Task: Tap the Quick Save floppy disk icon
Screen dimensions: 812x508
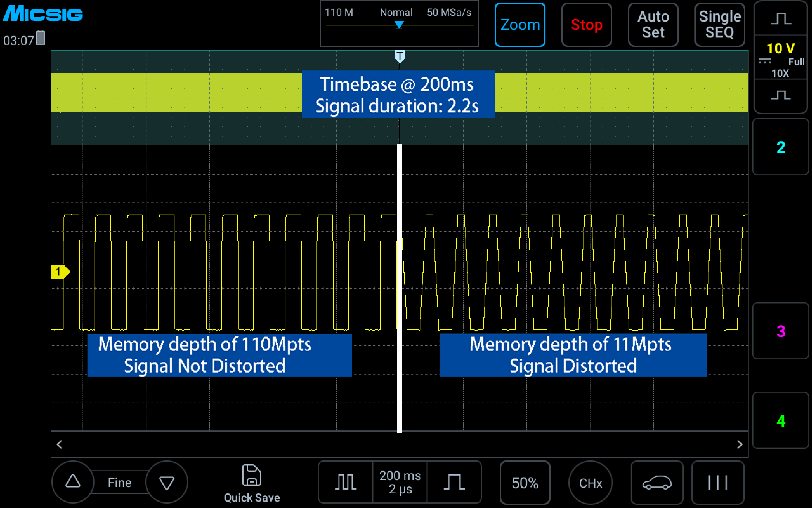Action: pyautogui.click(x=251, y=475)
